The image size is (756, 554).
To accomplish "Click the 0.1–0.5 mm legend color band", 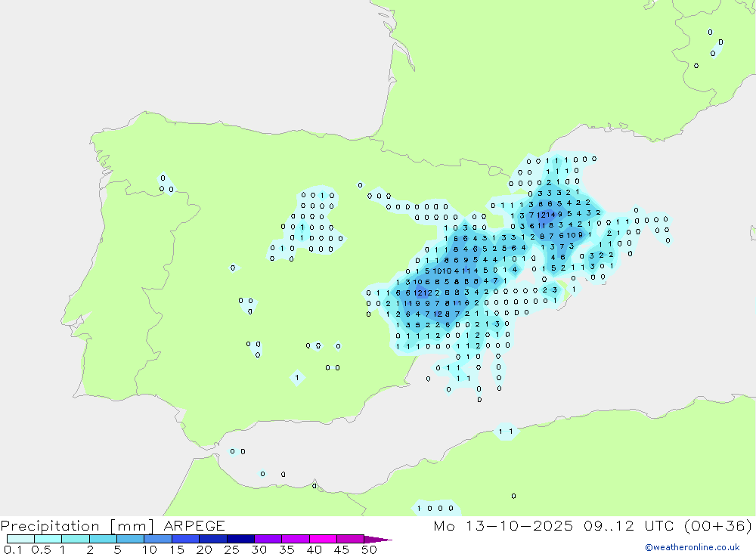I will pos(20,539).
